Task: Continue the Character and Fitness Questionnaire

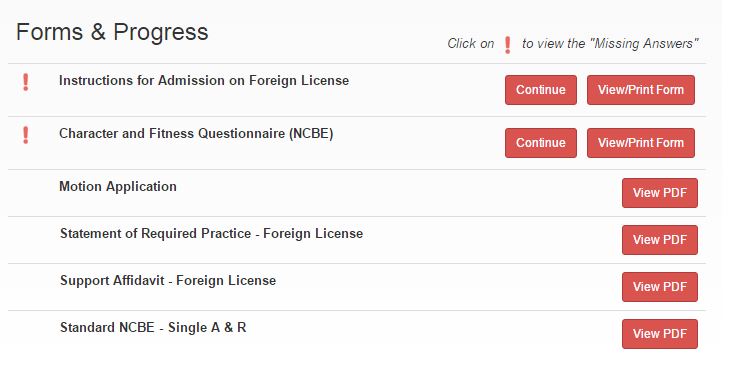Action: (x=541, y=143)
